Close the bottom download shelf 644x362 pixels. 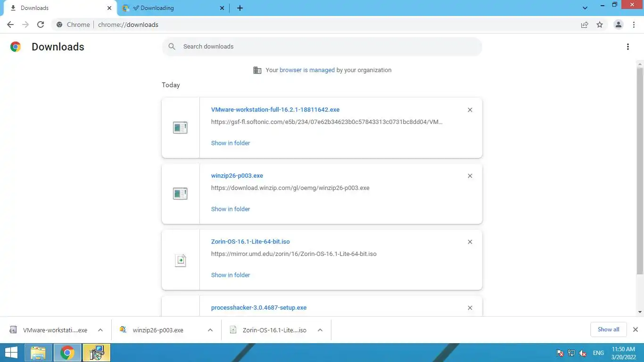coord(636,329)
